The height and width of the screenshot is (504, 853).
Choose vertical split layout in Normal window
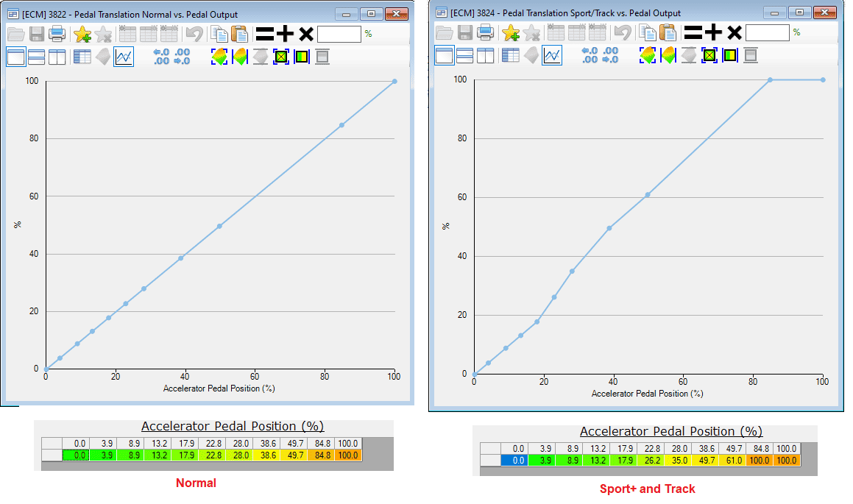tap(57, 57)
